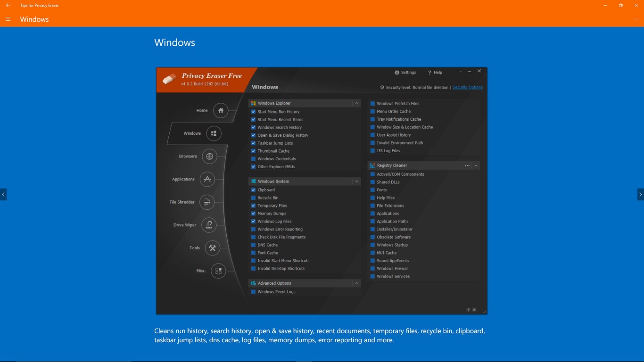Check the Shared DLLs checkbox
Screen dimensions: 644x362
click(x=372, y=182)
